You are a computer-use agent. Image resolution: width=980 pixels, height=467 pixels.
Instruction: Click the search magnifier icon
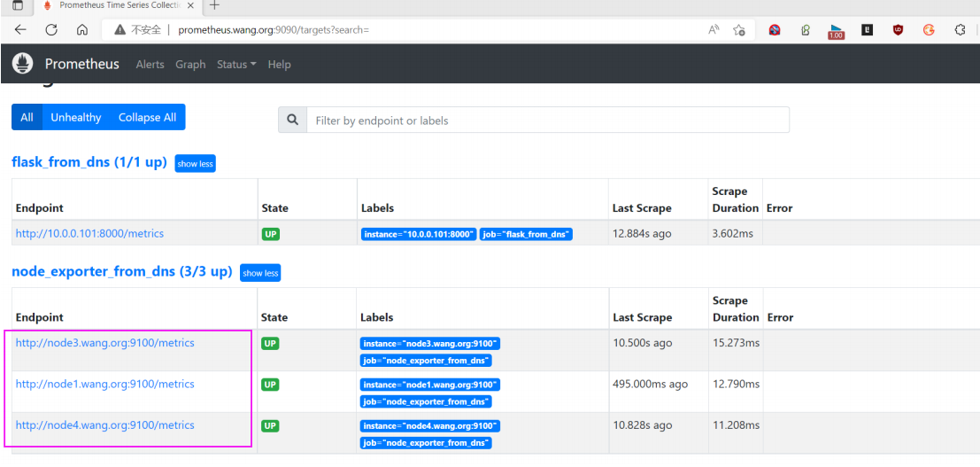pyautogui.click(x=292, y=121)
